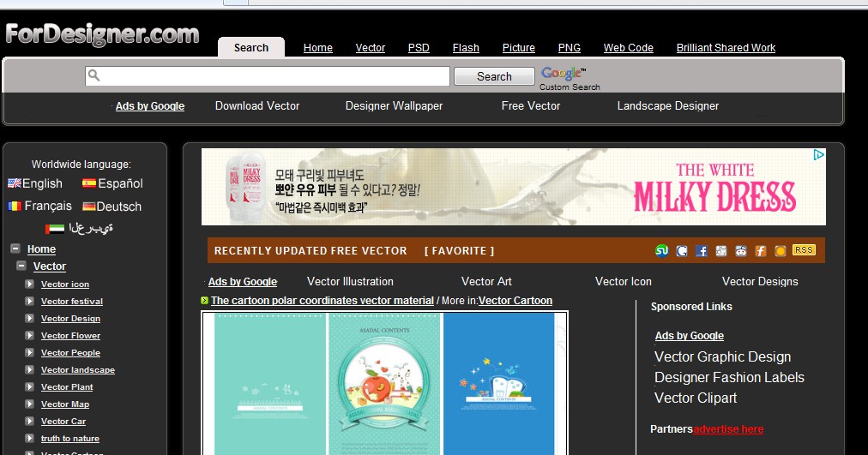Open the Vector top menu item

(x=371, y=48)
